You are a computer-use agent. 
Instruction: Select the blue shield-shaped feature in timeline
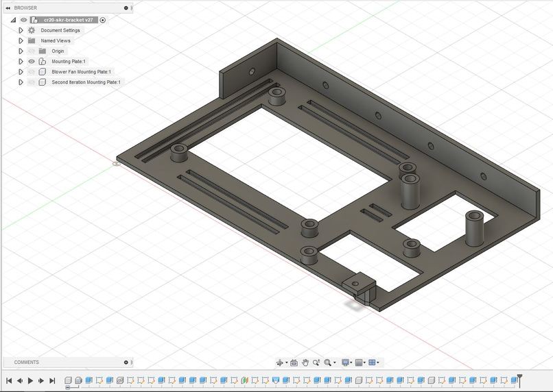coord(275,380)
